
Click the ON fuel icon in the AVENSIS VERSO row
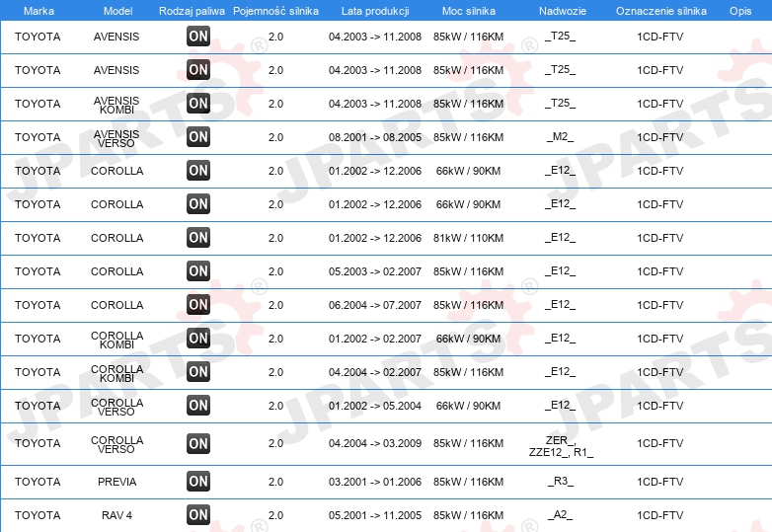198,137
